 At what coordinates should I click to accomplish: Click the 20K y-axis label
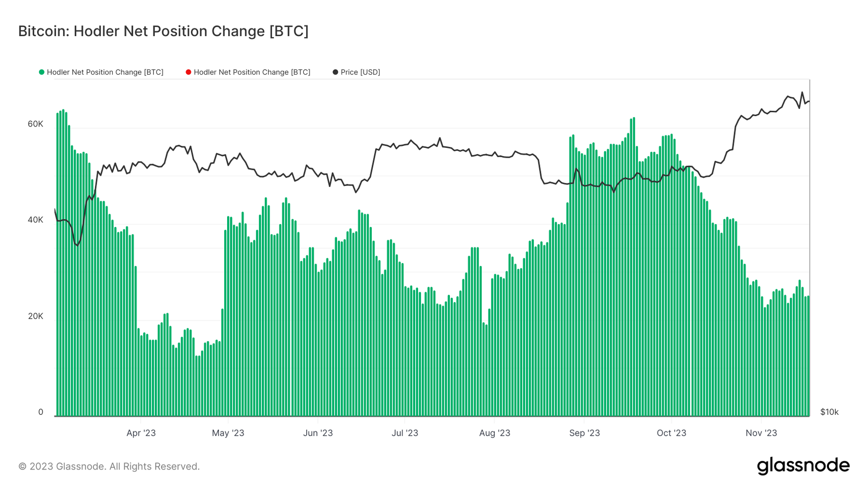36,316
